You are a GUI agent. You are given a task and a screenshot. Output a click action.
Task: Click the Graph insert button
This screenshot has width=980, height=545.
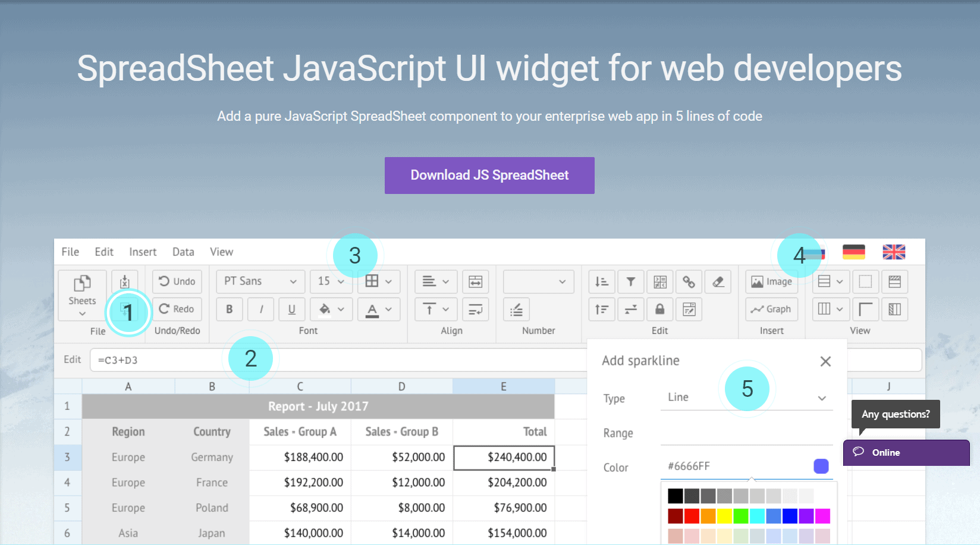(771, 309)
